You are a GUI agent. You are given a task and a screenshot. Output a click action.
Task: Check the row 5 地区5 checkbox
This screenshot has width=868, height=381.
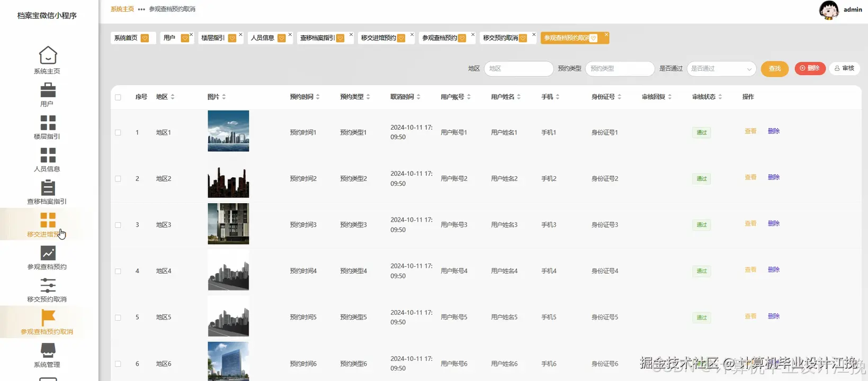click(118, 317)
